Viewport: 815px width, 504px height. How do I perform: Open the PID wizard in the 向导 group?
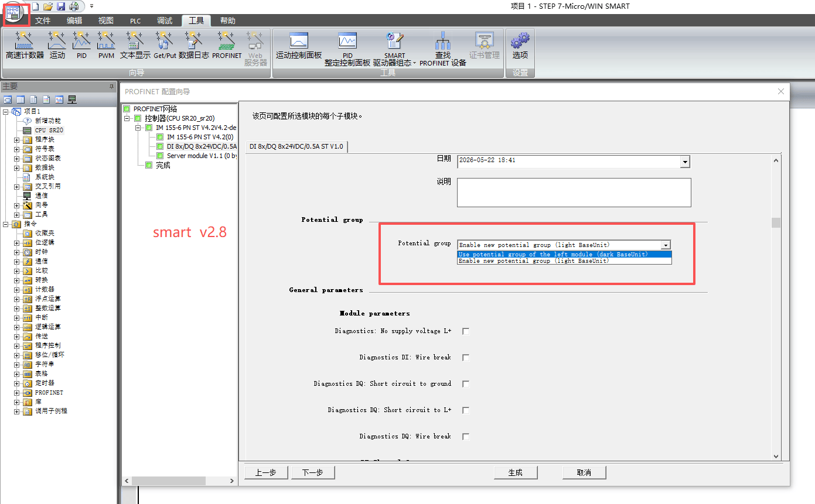(x=81, y=46)
